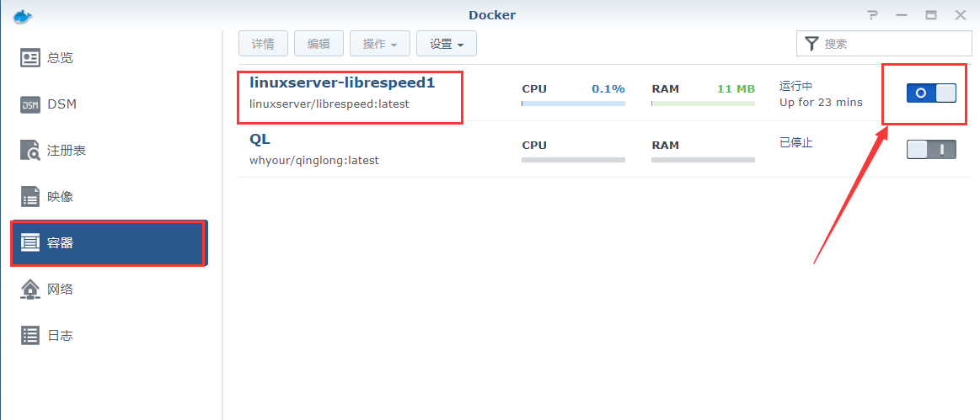Image resolution: width=980 pixels, height=420 pixels.
Task: Turn on the QL container switch
Action: coord(931,150)
